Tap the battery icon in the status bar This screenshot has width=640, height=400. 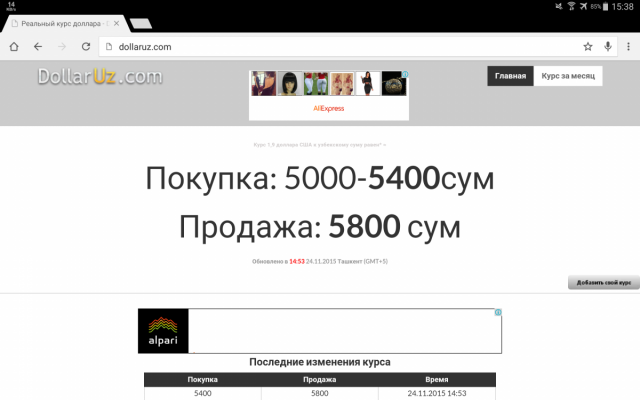click(x=606, y=6)
